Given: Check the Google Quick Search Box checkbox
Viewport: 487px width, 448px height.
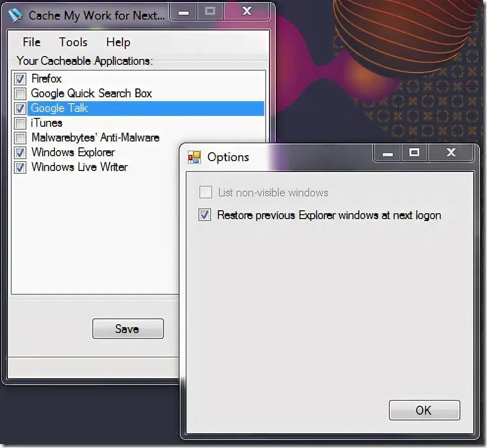Looking at the screenshot, I should tap(20, 93).
